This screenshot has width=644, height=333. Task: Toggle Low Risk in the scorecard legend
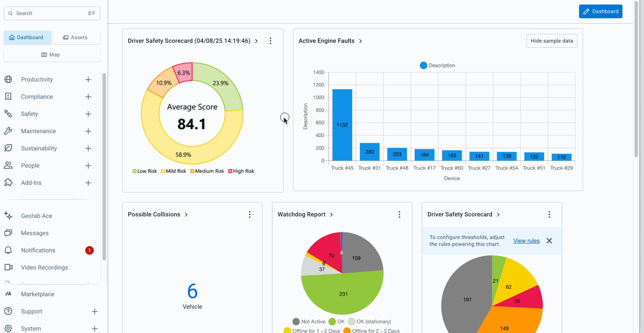point(145,171)
